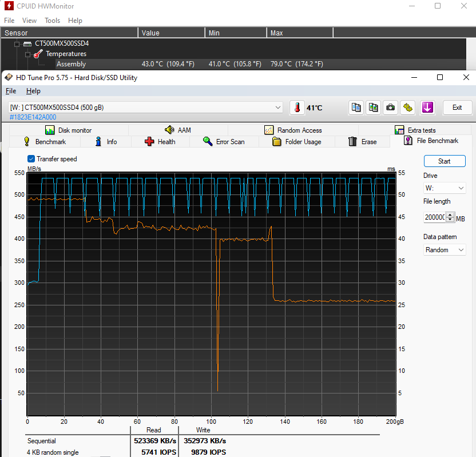The width and height of the screenshot is (476, 457).
Task: Decrease file length with down stepper arrow
Action: tap(450, 220)
